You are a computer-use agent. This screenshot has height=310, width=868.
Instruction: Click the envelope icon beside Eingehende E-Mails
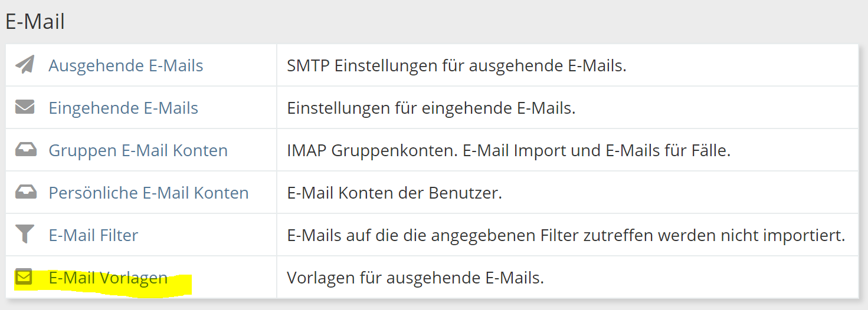[x=25, y=108]
